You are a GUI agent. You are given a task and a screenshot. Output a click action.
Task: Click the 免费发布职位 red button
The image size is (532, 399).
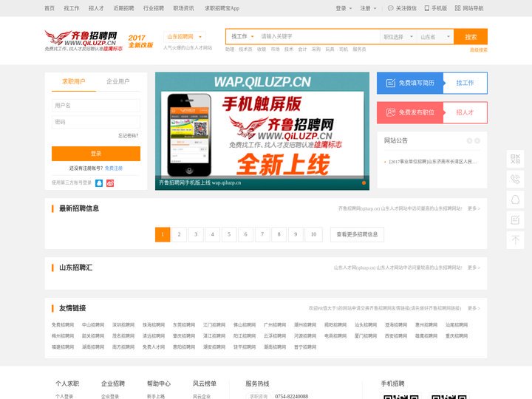410,112
